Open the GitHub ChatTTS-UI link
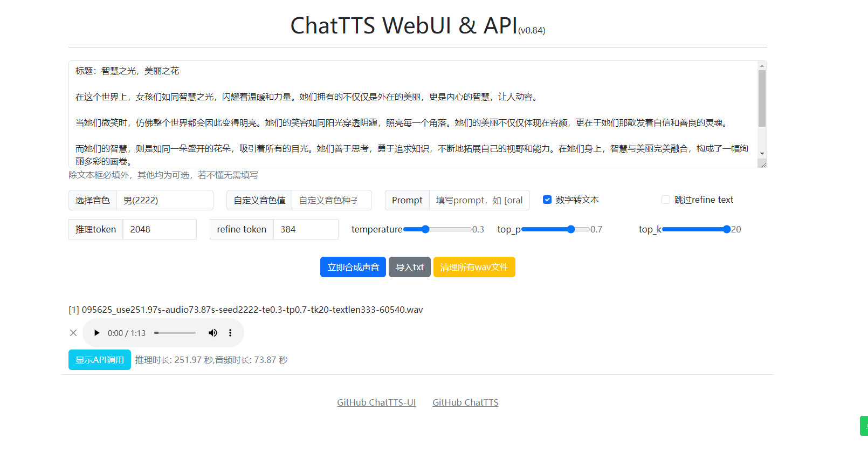Image resolution: width=868 pixels, height=459 pixels. 376,402
